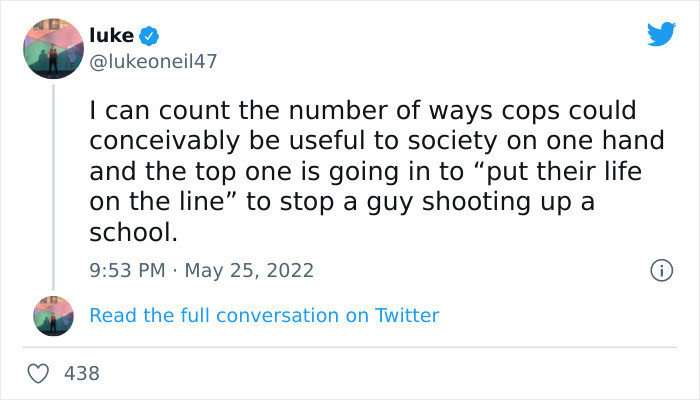
Task: Click the 9:53 PM time of the tweet
Action: [127, 270]
